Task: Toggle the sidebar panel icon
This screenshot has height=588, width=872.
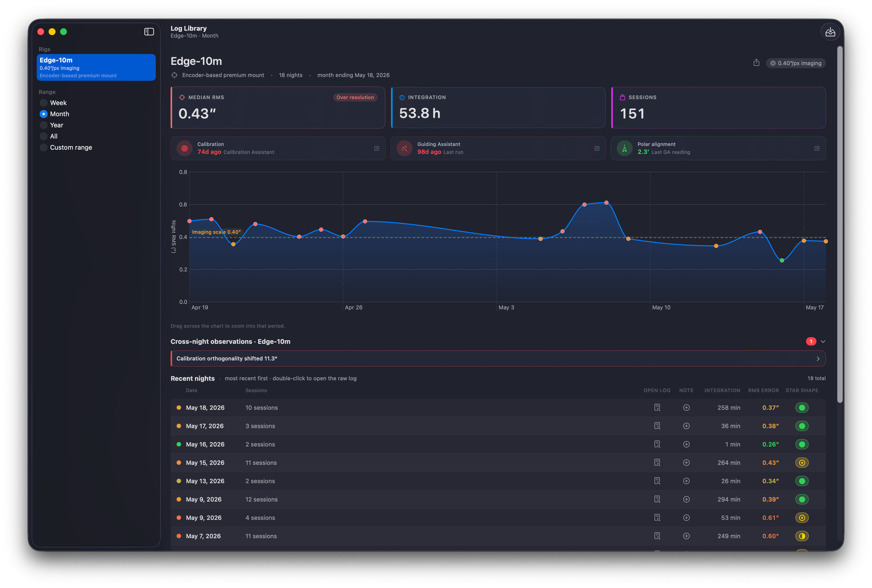Action: [149, 32]
